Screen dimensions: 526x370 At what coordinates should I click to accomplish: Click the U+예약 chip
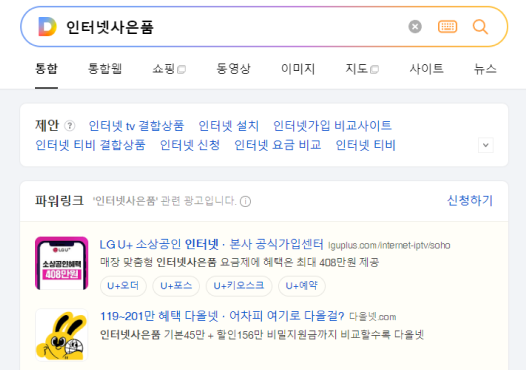302,286
